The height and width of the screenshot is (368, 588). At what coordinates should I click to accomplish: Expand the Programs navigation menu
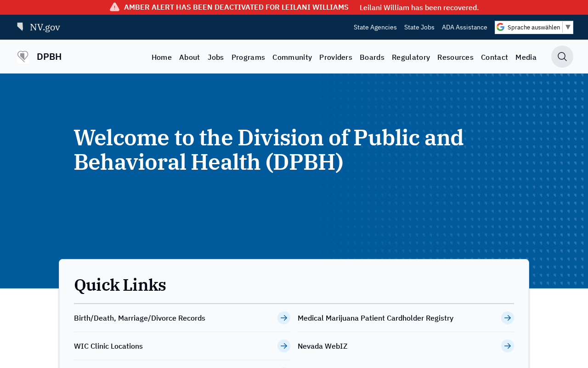click(x=248, y=57)
